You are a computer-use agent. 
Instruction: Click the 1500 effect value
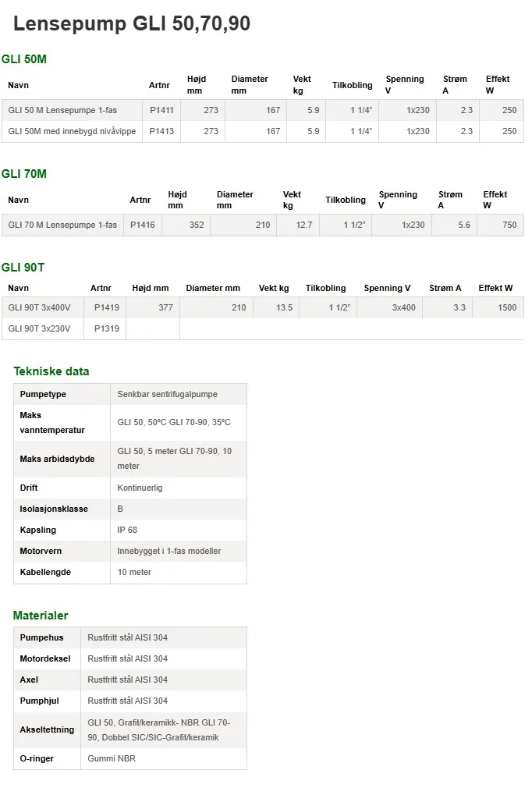click(x=507, y=307)
